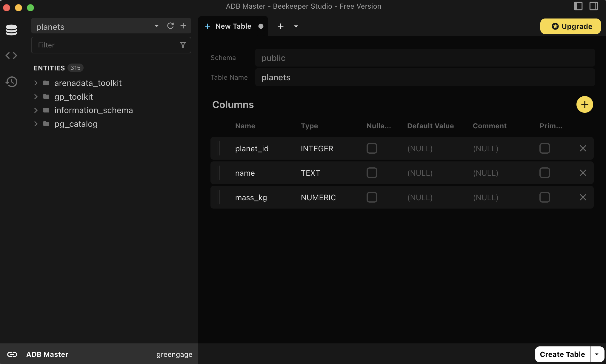Viewport: 606px width, 364px height.
Task: Click the filter funnel icon
Action: pyautogui.click(x=183, y=45)
